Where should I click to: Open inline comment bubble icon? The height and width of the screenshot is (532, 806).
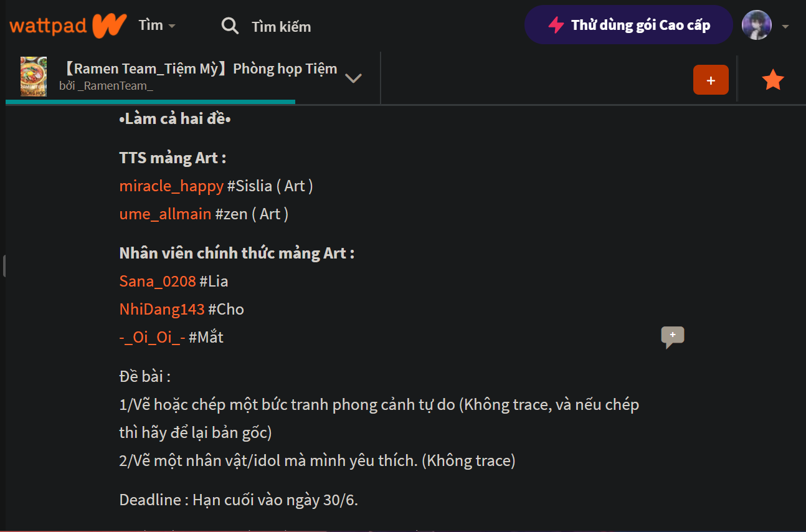click(673, 337)
